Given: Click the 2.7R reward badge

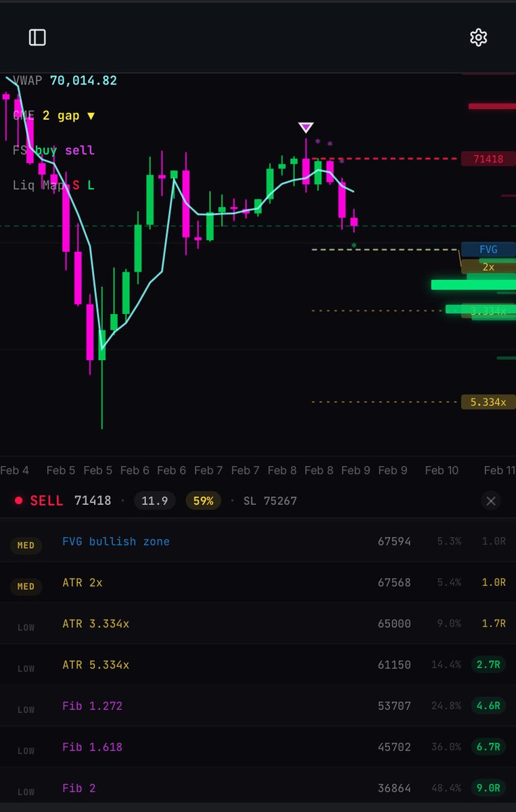Looking at the screenshot, I should tap(488, 665).
